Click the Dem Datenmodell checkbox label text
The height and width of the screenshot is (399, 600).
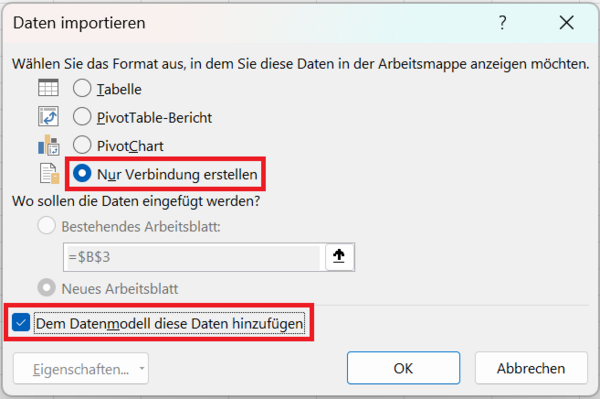170,324
